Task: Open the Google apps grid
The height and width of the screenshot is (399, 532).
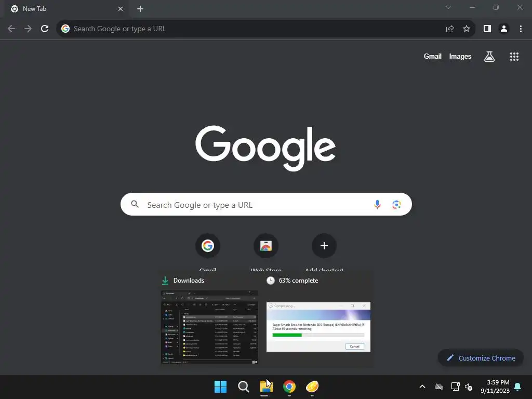Action: (514, 57)
